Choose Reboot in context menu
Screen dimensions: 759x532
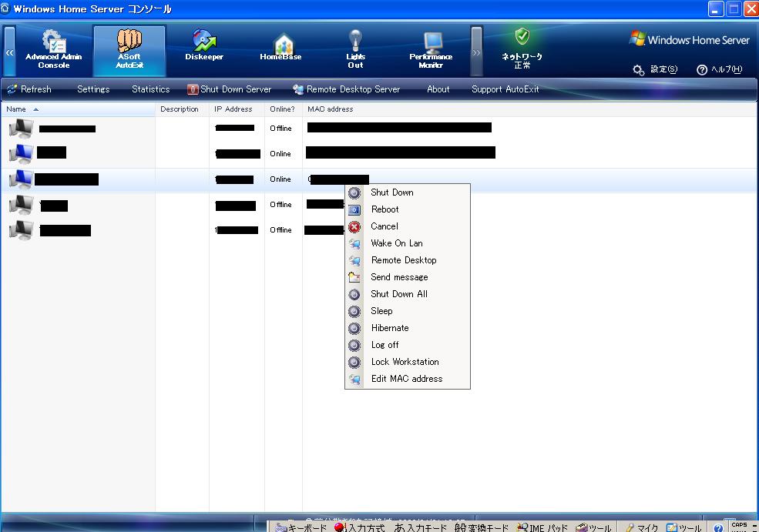click(407, 209)
